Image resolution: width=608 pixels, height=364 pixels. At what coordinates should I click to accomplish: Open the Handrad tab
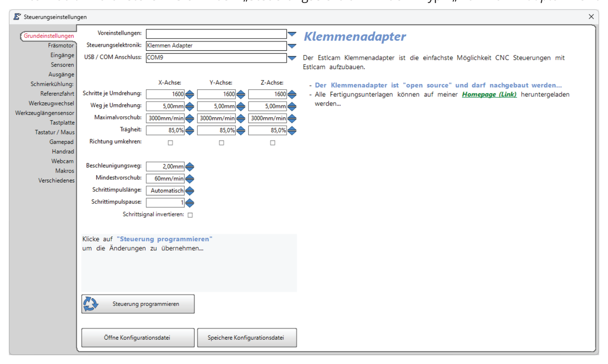(63, 151)
